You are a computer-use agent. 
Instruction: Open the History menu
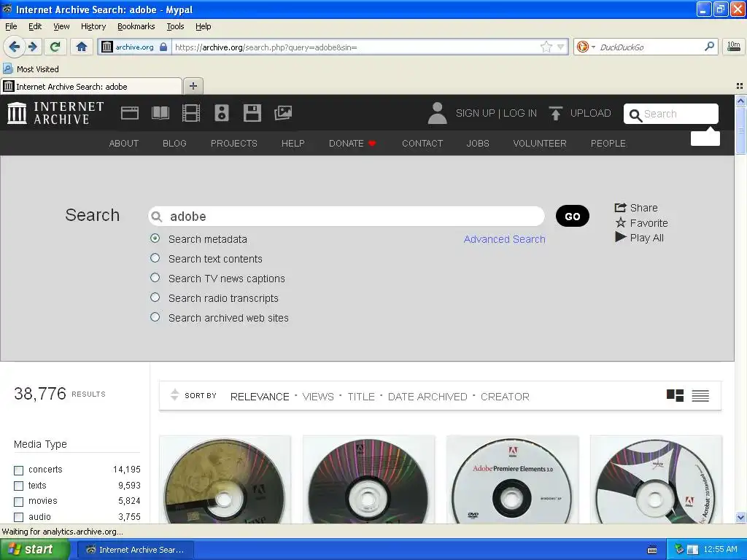pos(93,26)
